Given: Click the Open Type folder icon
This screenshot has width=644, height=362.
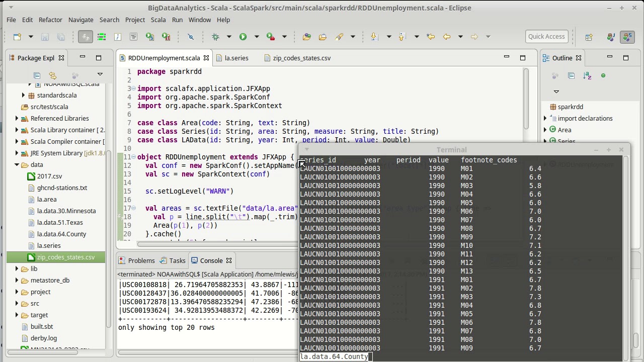Looking at the screenshot, I should click(306, 37).
